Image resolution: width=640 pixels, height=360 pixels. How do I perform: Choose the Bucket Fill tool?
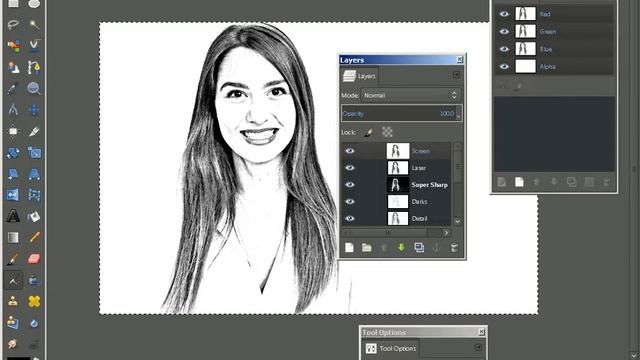(34, 216)
